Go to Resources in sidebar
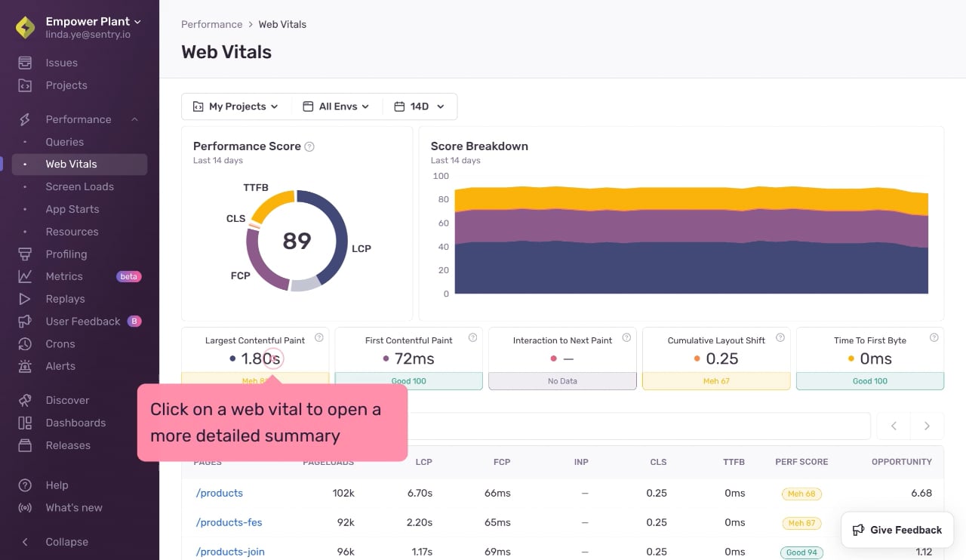This screenshot has width=966, height=560. tap(72, 232)
